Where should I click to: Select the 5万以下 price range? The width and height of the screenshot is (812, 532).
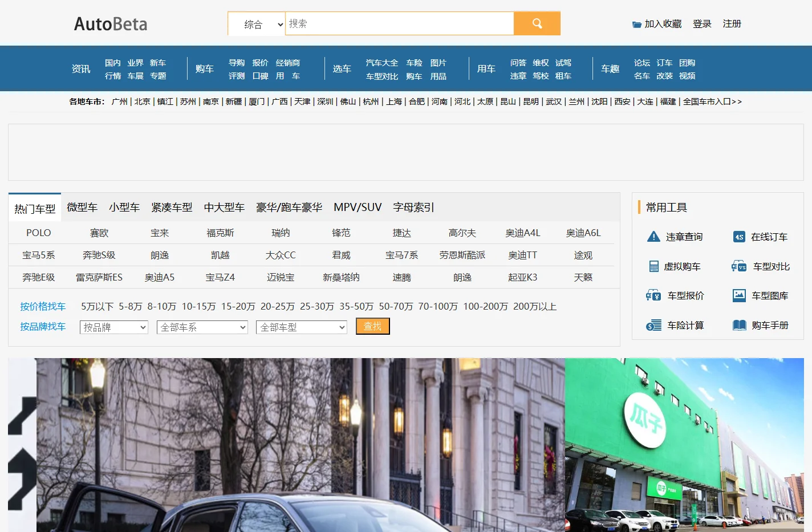pyautogui.click(x=97, y=306)
